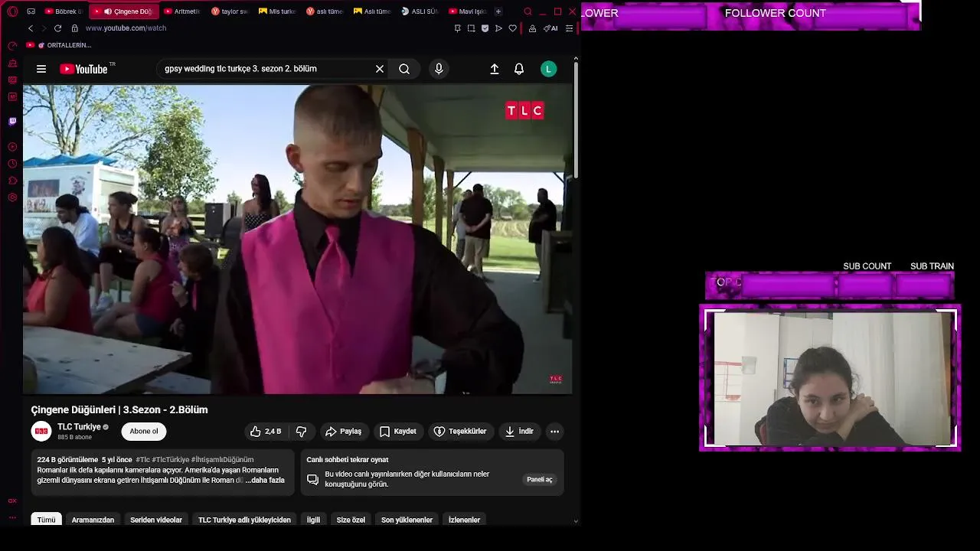The width and height of the screenshot is (980, 551).
Task: Send thanks with Teşekkürler button
Action: pos(460,432)
